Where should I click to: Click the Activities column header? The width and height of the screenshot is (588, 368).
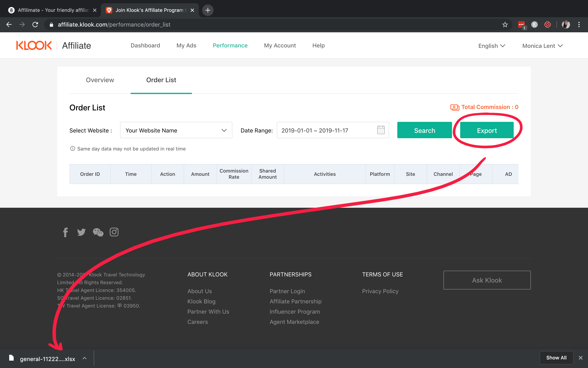(x=325, y=174)
